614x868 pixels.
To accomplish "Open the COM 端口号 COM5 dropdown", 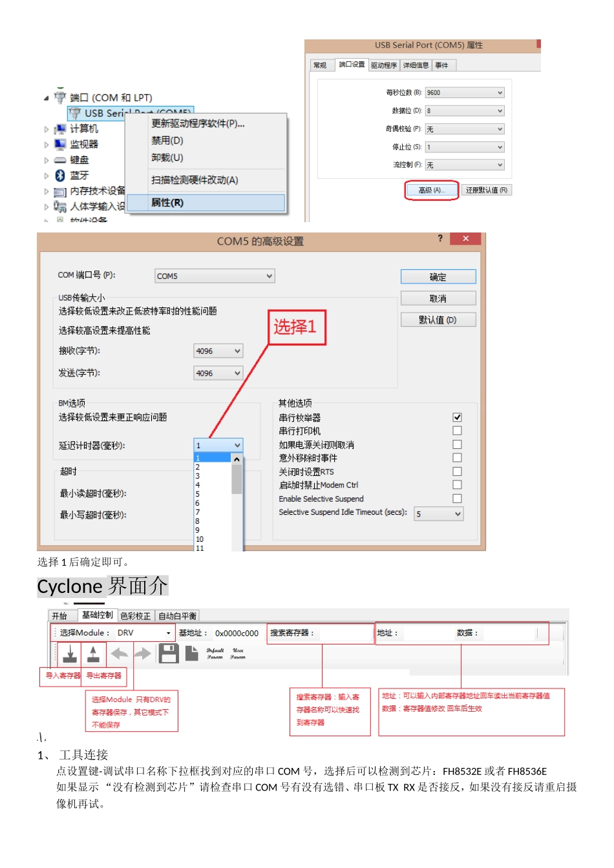I will click(215, 276).
